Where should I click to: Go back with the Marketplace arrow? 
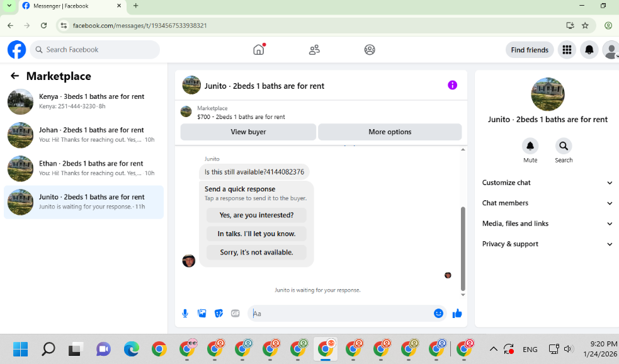[14, 76]
